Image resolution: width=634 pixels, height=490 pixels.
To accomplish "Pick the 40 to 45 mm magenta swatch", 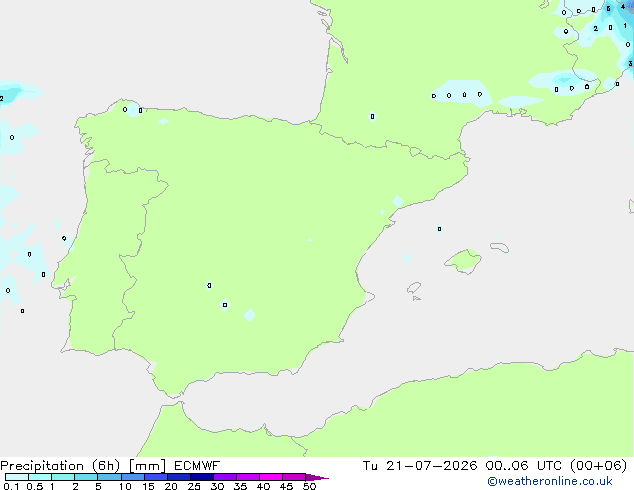I will pyautogui.click(x=271, y=477).
